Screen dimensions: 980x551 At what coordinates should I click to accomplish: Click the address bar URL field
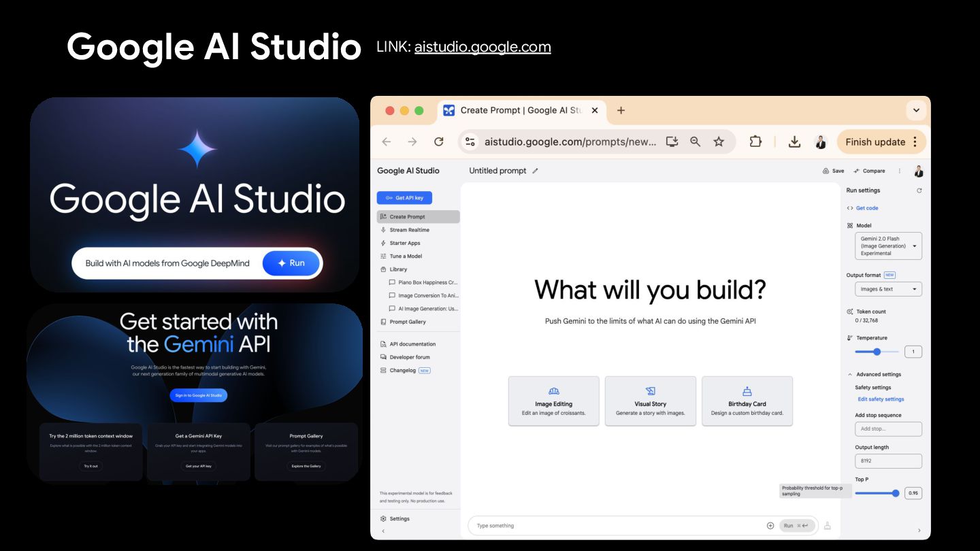[x=570, y=141]
